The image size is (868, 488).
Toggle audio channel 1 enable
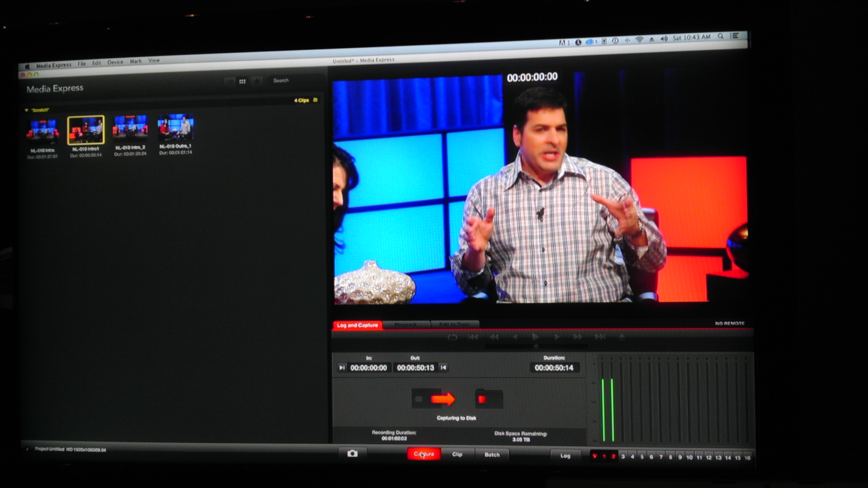pos(604,456)
